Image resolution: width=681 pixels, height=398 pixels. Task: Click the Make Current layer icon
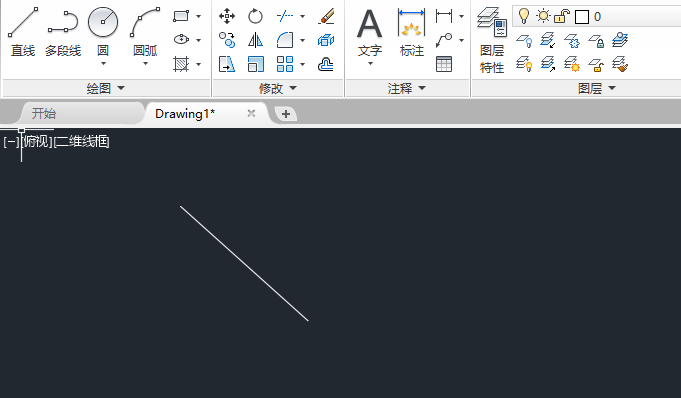pos(620,40)
